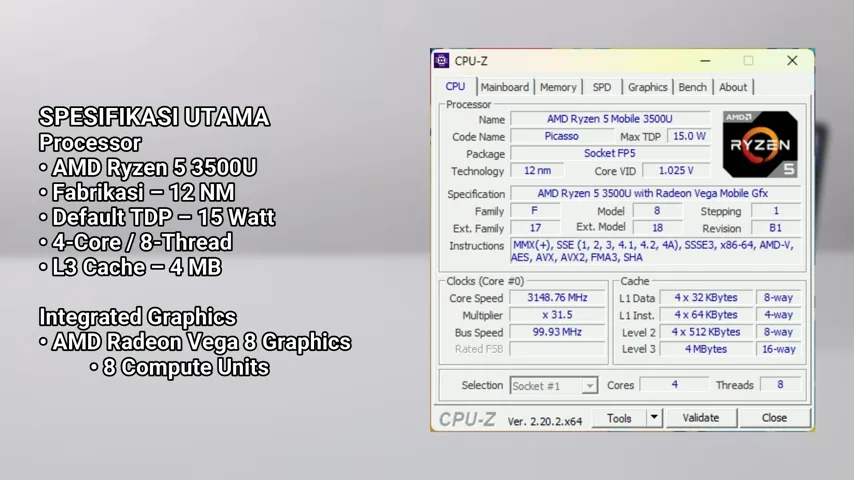Click the code name value Picasso
This screenshot has width=854, height=480.
tap(562, 136)
